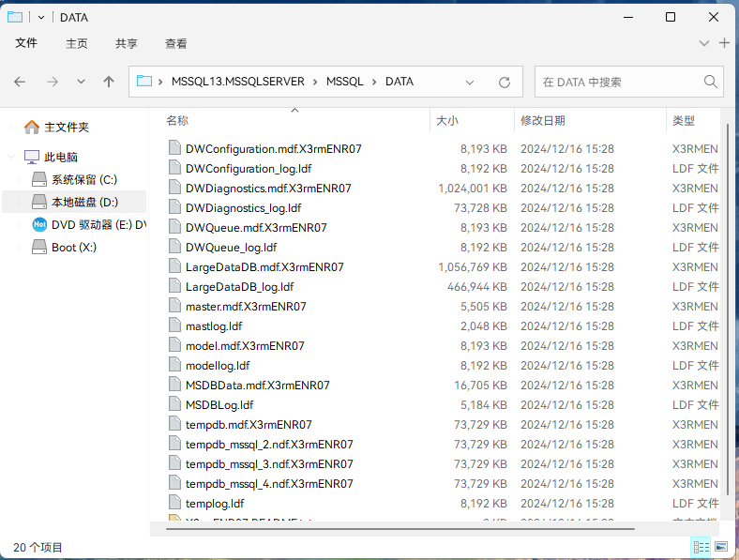Screen dimensions: 739x560
Task: Click the search magnifier icon
Action: point(710,82)
